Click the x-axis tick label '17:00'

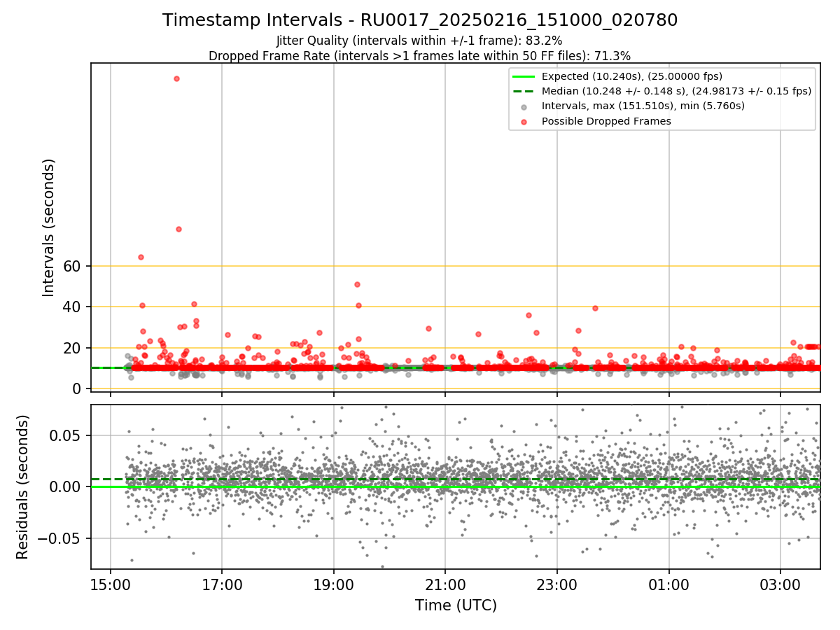click(222, 584)
